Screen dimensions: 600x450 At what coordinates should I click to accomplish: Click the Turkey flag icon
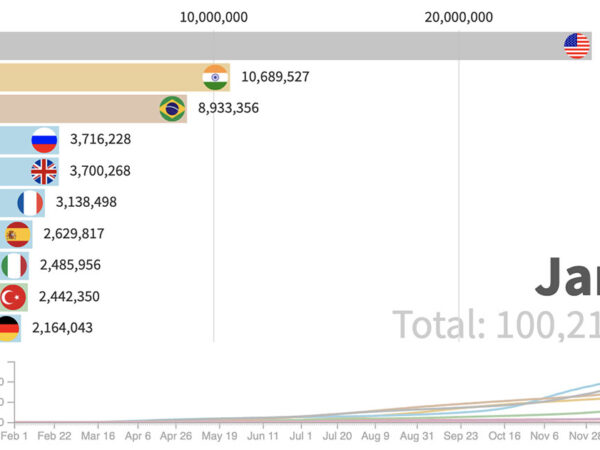tap(13, 297)
